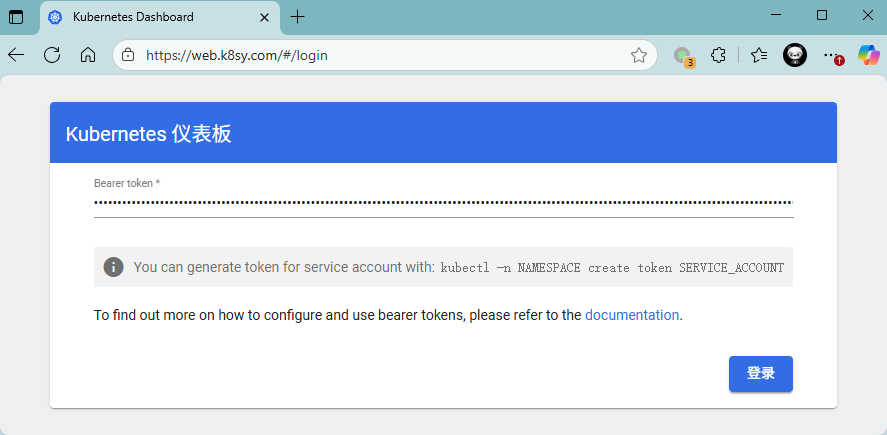Click into the Bearer token field
Image resolution: width=887 pixels, height=435 pixels.
(443, 202)
